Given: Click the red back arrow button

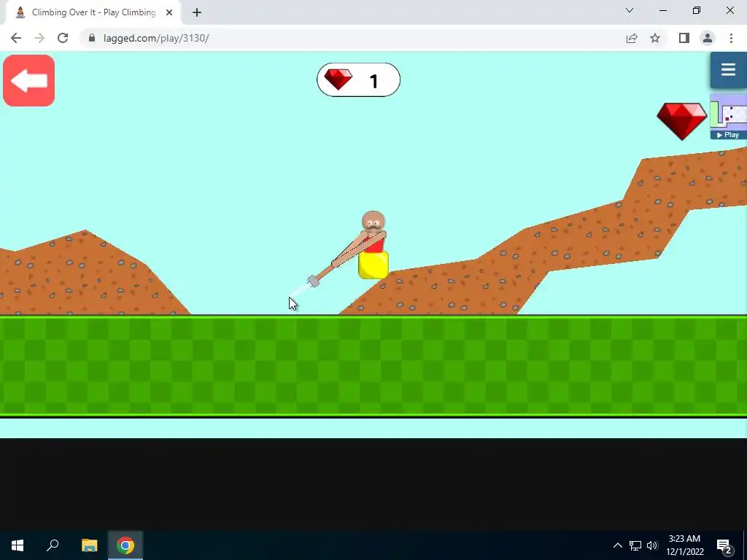Looking at the screenshot, I should (28, 80).
